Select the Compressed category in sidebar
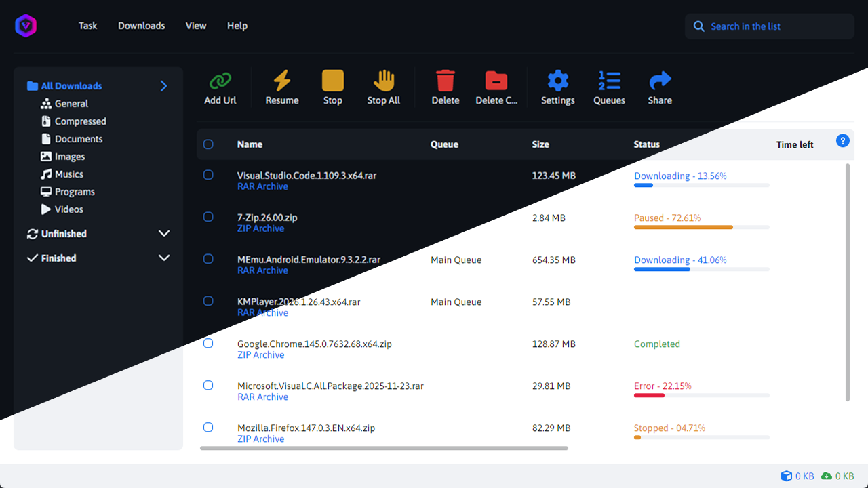Image resolution: width=868 pixels, height=488 pixels. [80, 121]
